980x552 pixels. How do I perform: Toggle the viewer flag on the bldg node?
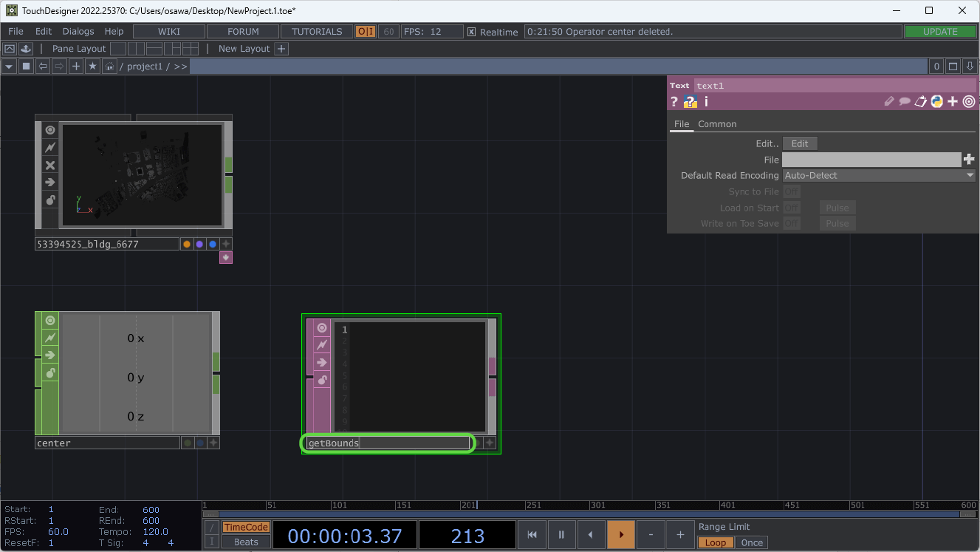[49, 129]
